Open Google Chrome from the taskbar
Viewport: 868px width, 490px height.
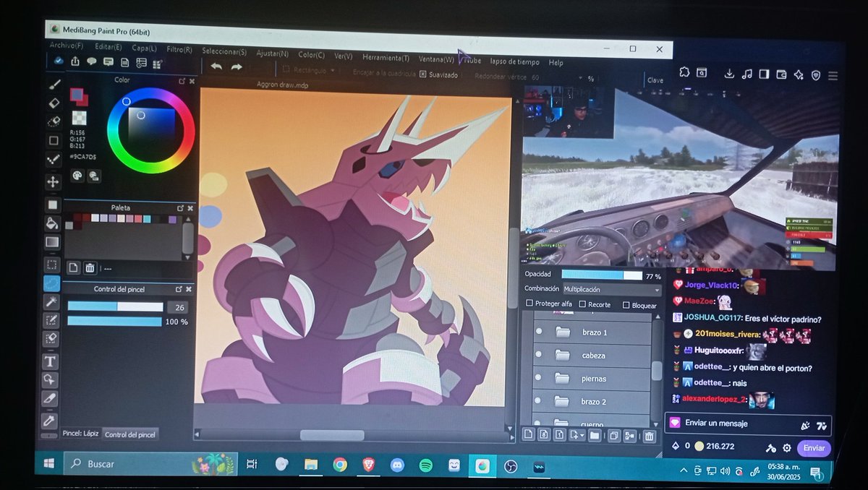pos(340,465)
